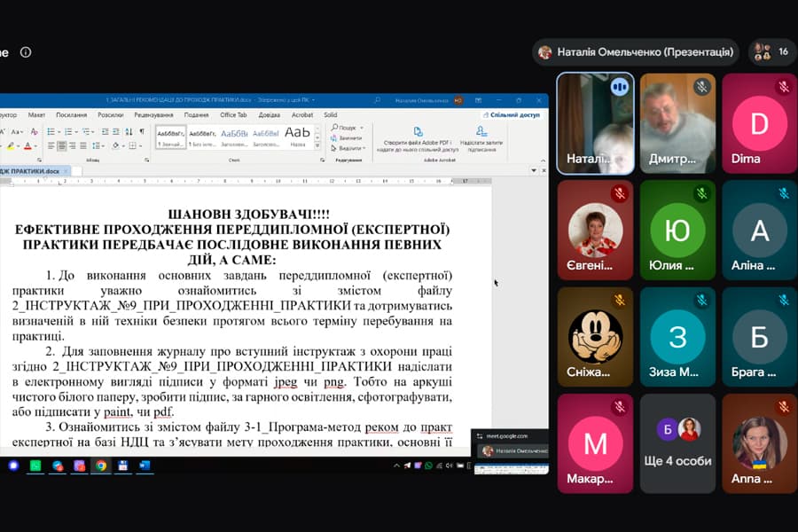Click the bulleted list icon in Word ribbon

click(51, 132)
